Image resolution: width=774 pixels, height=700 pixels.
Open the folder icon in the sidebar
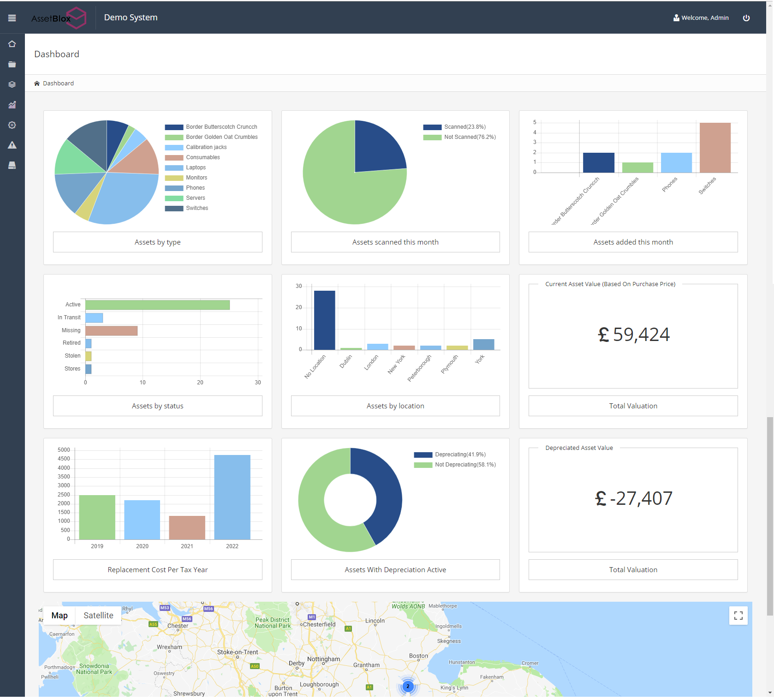(12, 64)
